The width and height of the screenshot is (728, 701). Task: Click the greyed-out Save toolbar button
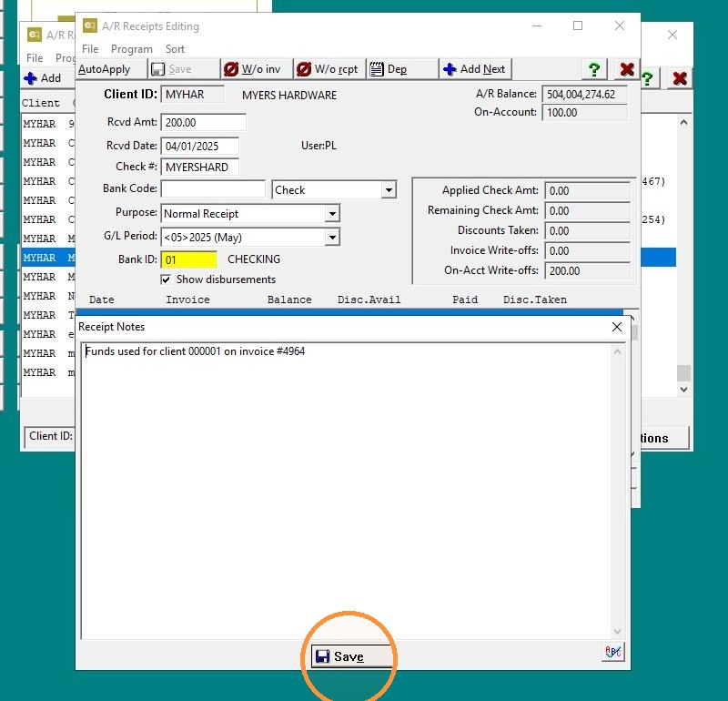(x=184, y=69)
